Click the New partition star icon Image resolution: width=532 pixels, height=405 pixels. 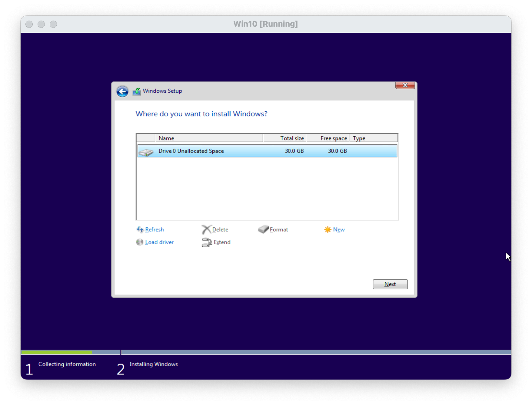328,229
